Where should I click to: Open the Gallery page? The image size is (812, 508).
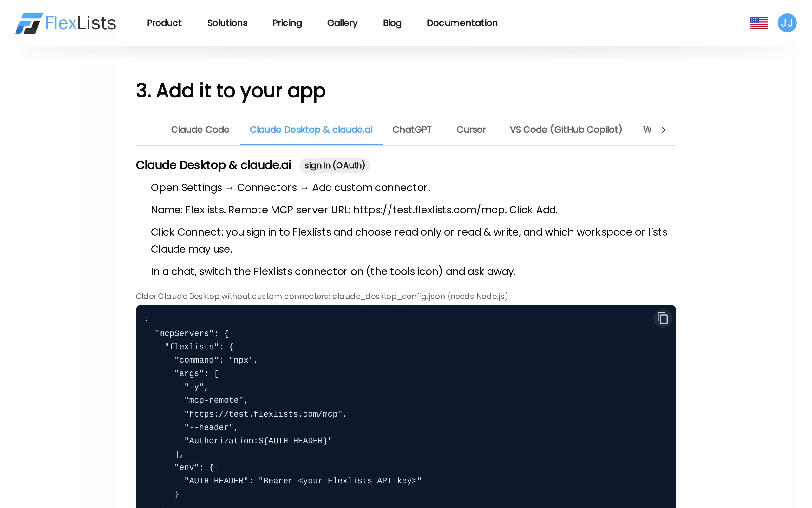coord(342,23)
